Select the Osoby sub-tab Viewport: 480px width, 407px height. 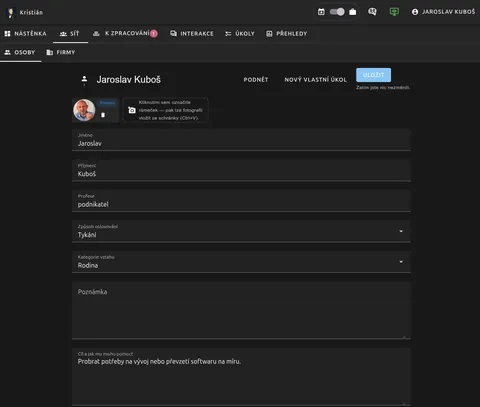(x=20, y=53)
